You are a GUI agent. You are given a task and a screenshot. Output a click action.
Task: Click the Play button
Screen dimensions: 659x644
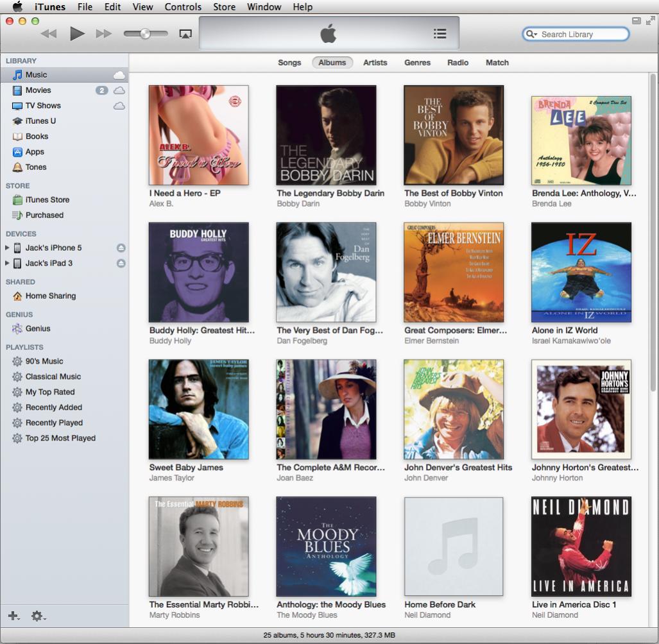click(x=78, y=34)
